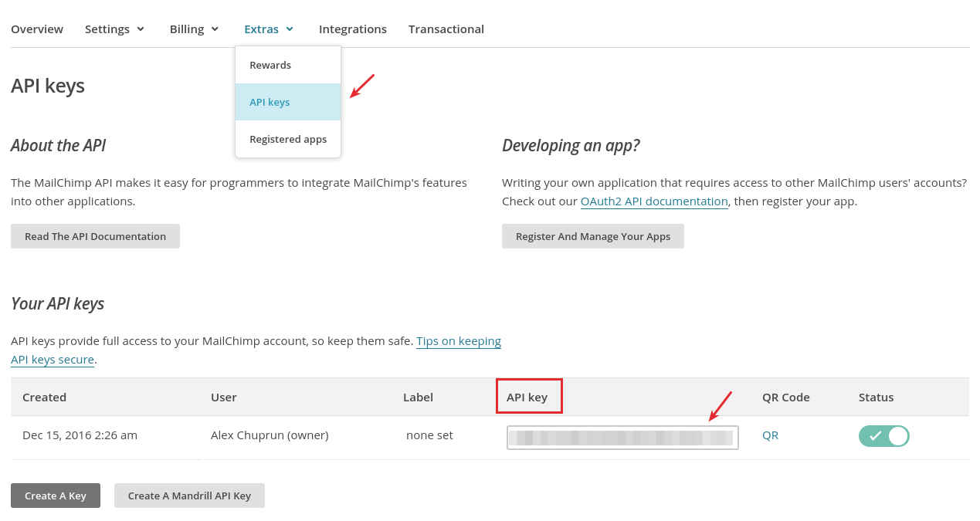The image size is (980, 521).
Task: Select the Alex Chuprun (owner) cell
Action: click(270, 435)
